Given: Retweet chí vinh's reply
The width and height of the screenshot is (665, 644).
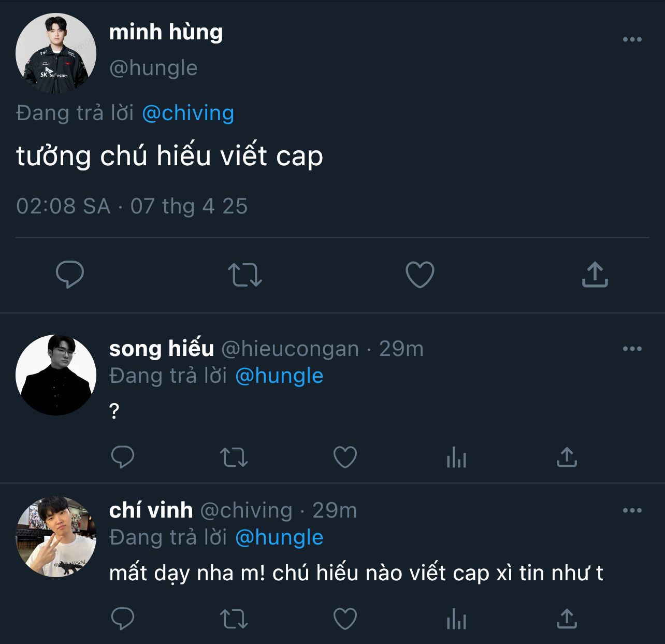Looking at the screenshot, I should click(234, 619).
